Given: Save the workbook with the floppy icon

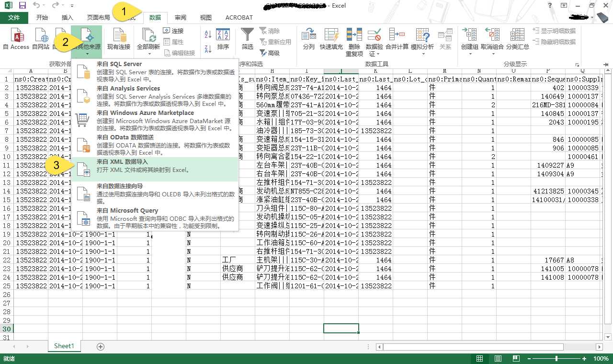Looking at the screenshot, I should pyautogui.click(x=22, y=5).
